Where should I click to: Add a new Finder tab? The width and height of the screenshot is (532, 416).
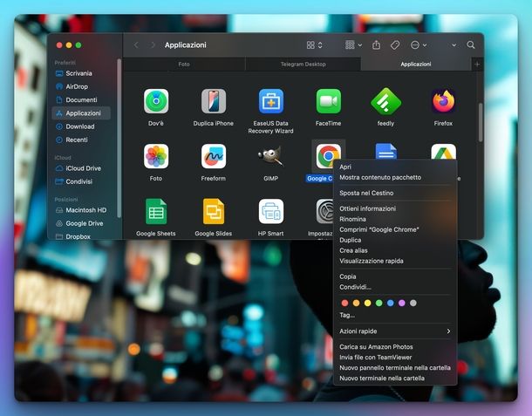click(x=477, y=65)
